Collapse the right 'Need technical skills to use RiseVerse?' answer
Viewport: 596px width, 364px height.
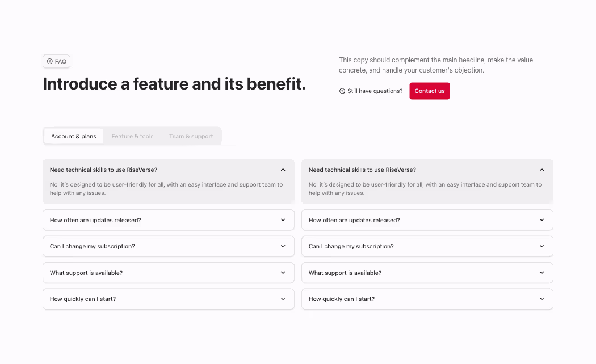(x=542, y=170)
